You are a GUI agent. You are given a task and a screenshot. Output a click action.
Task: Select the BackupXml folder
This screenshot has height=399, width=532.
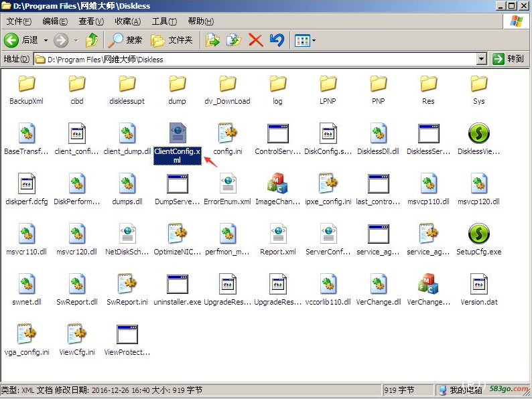(26, 90)
